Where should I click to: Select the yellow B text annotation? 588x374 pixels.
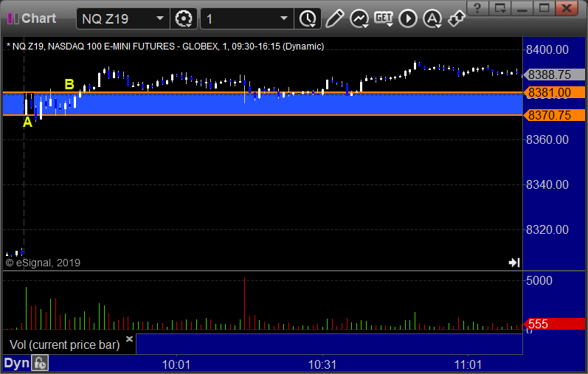click(69, 84)
